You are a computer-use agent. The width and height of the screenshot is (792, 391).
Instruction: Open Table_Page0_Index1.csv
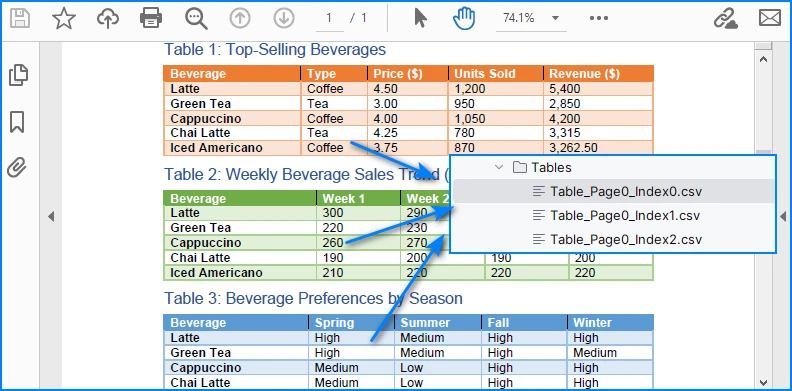613,215
